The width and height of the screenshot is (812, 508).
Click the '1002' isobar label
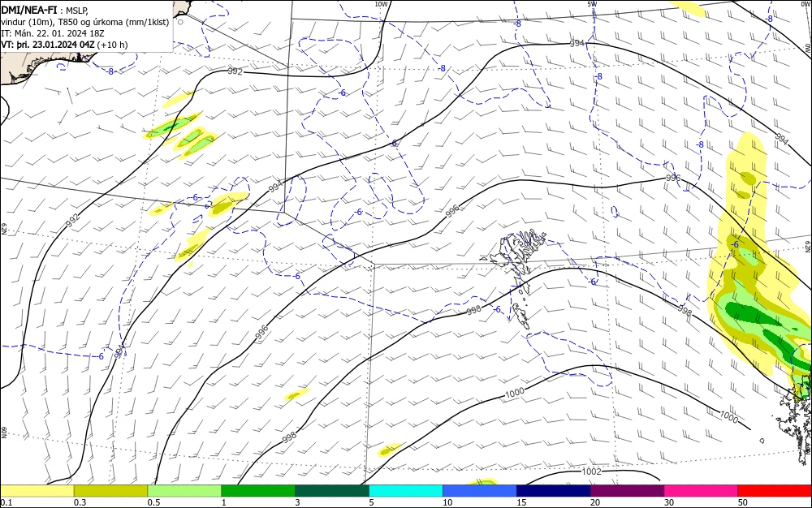591,471
